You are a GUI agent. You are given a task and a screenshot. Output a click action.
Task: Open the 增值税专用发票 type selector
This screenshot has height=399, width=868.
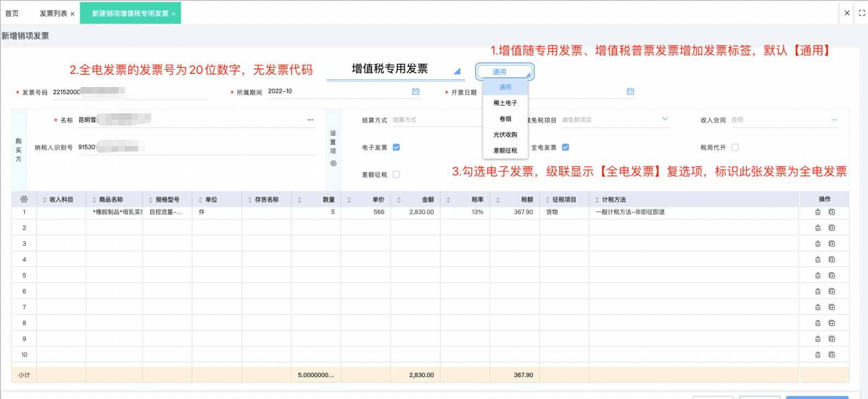click(x=396, y=70)
